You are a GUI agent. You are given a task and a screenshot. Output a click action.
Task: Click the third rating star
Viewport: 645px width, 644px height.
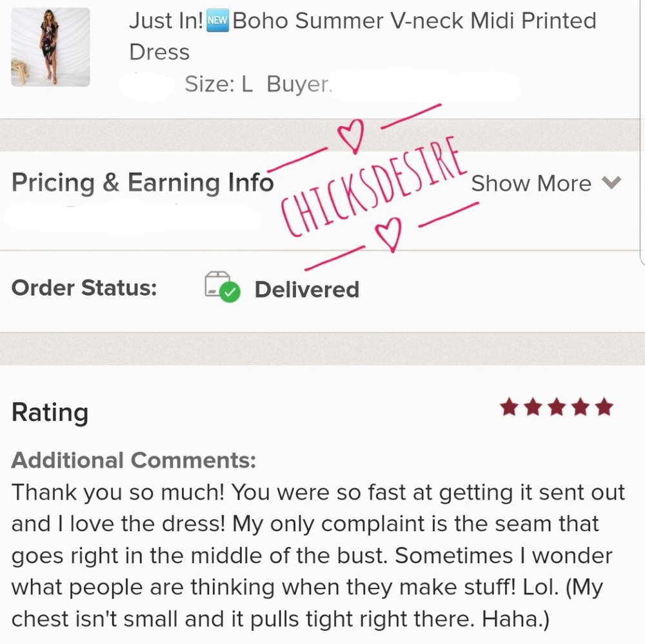coord(557,407)
